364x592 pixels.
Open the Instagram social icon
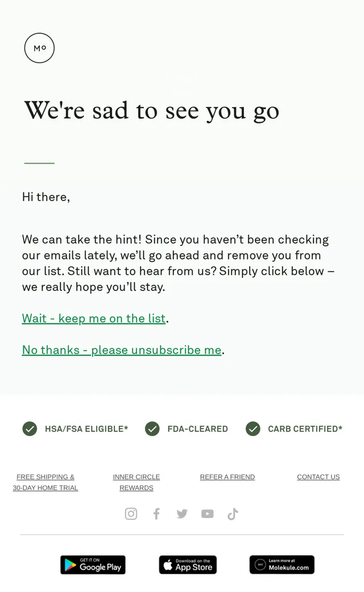click(x=131, y=514)
